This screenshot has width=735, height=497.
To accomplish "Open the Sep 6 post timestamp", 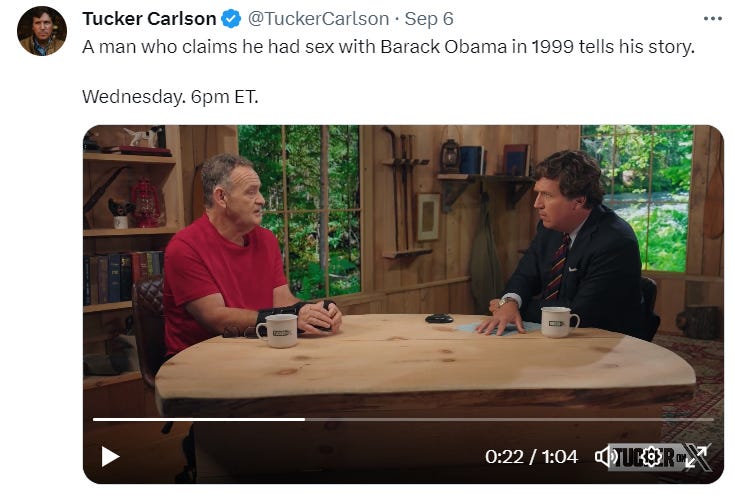I will coord(429,19).
